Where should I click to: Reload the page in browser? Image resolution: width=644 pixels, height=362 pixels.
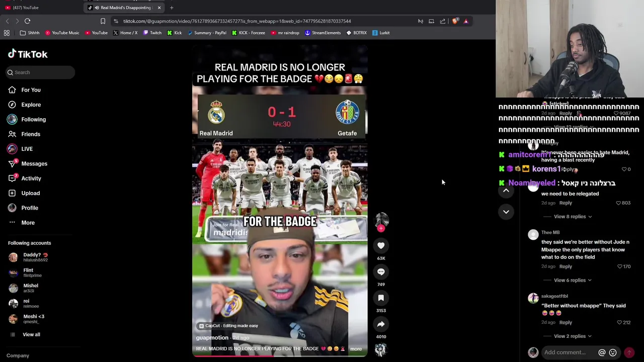point(27,21)
